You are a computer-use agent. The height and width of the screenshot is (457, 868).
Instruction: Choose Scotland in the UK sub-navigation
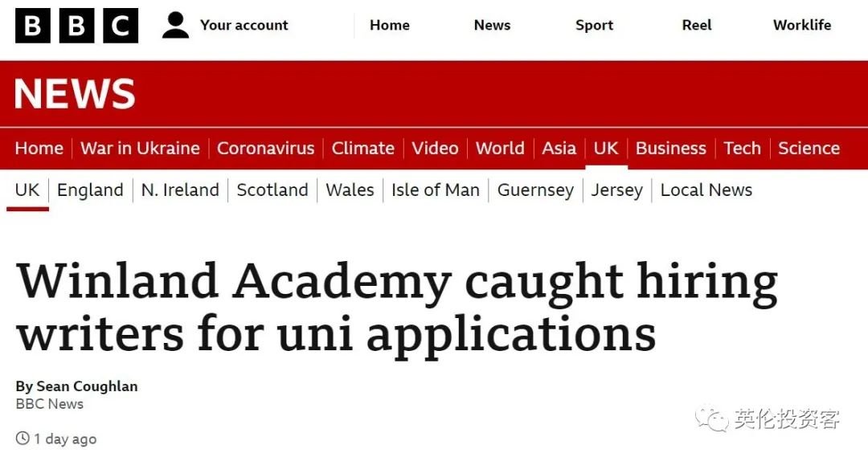coord(272,190)
